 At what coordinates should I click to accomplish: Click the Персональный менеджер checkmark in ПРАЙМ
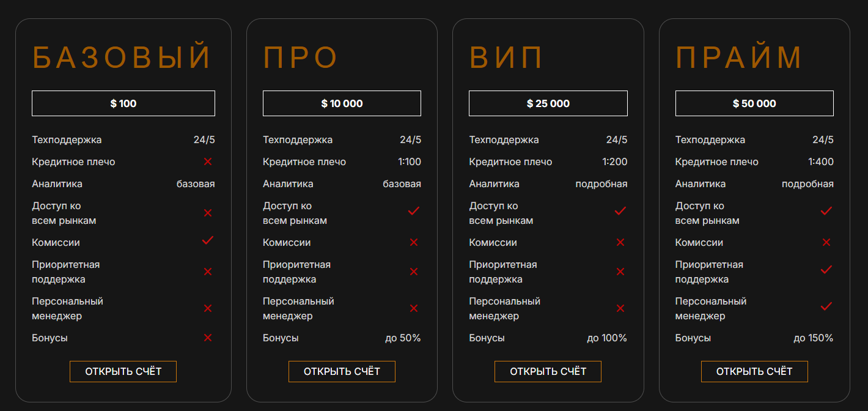point(826,306)
